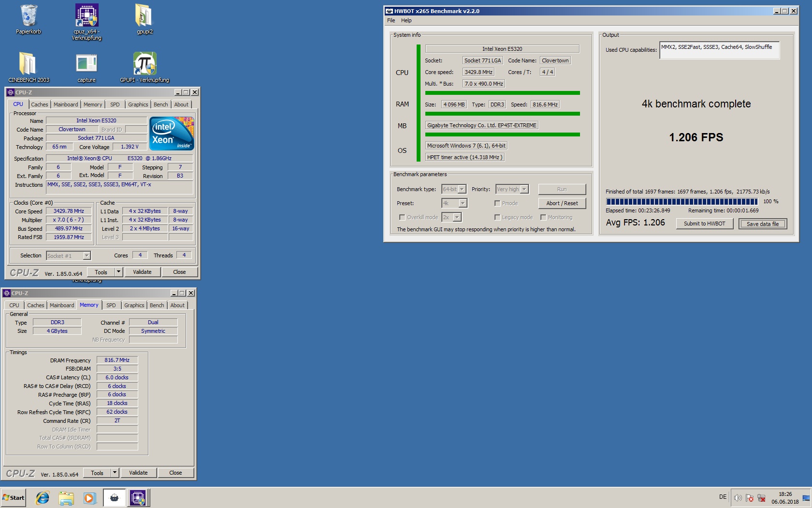The image size is (812, 508).
Task: Select the capture desktop icon
Action: pos(87,67)
